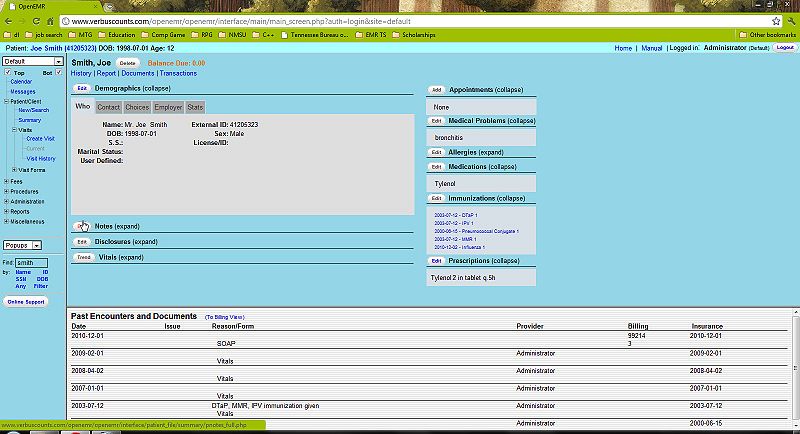Open a new browser tab
The height and width of the screenshot is (434, 800).
pyautogui.click(x=109, y=7)
